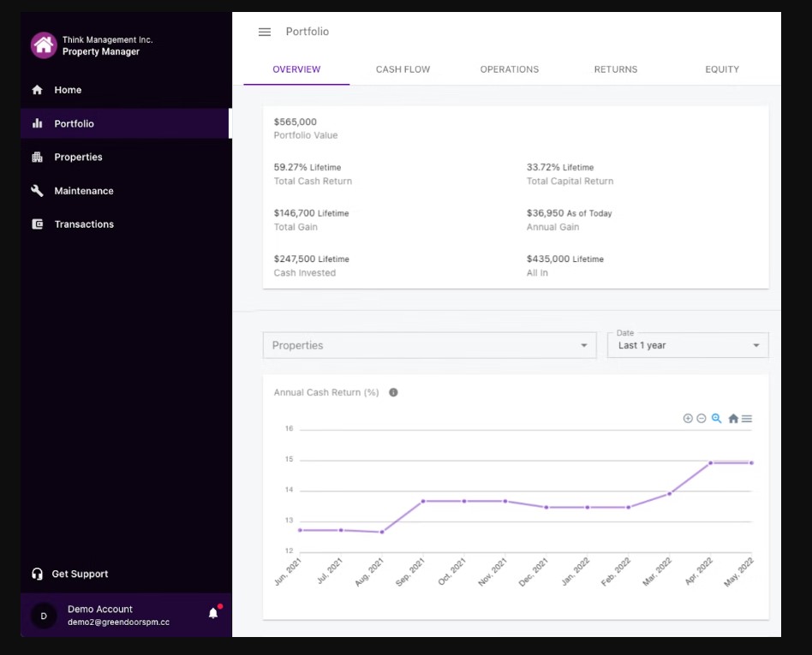Click the Think Management house logo
Viewport: 812px width, 655px height.
point(44,45)
